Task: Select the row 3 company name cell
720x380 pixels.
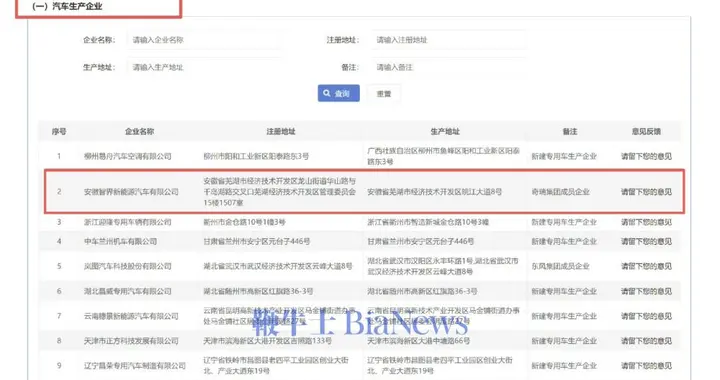Action: (x=127, y=222)
